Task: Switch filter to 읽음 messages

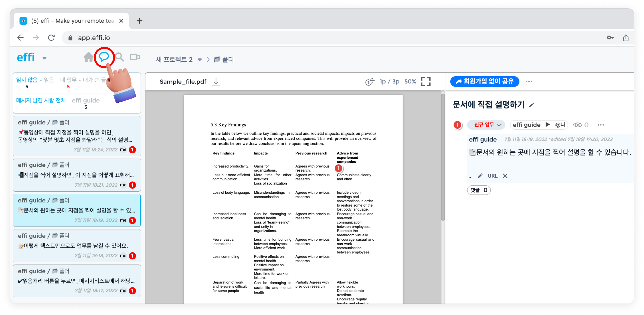Action: [x=49, y=80]
